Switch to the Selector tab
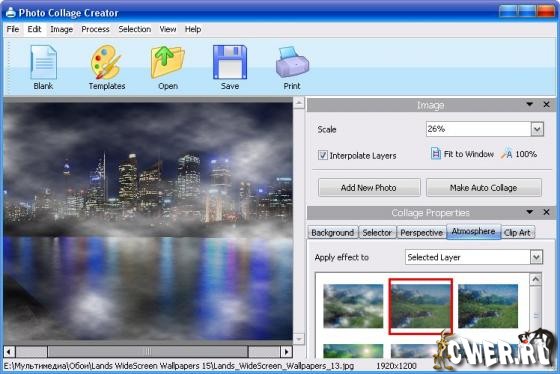 pyautogui.click(x=377, y=233)
